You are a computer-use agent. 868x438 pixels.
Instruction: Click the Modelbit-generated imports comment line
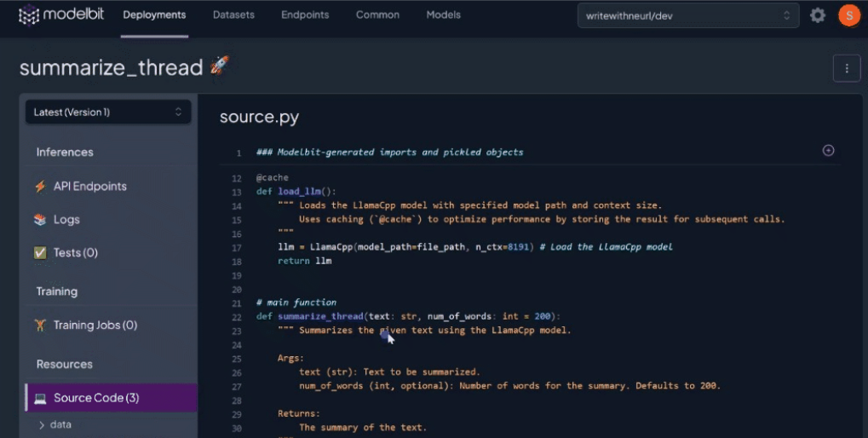point(389,153)
